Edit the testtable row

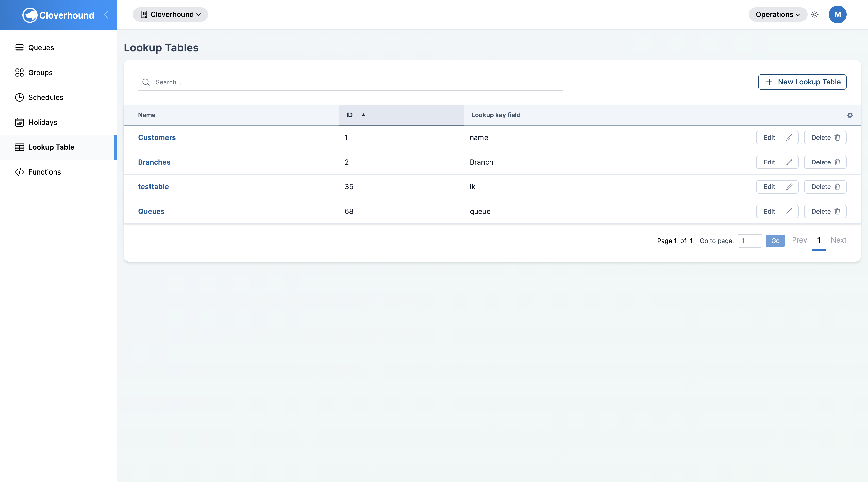click(777, 187)
